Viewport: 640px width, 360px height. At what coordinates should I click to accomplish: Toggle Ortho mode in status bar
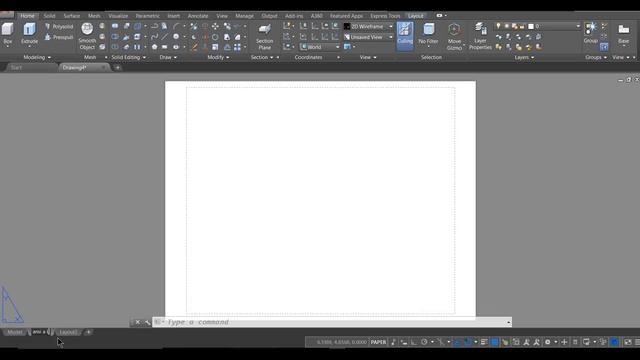point(414,342)
